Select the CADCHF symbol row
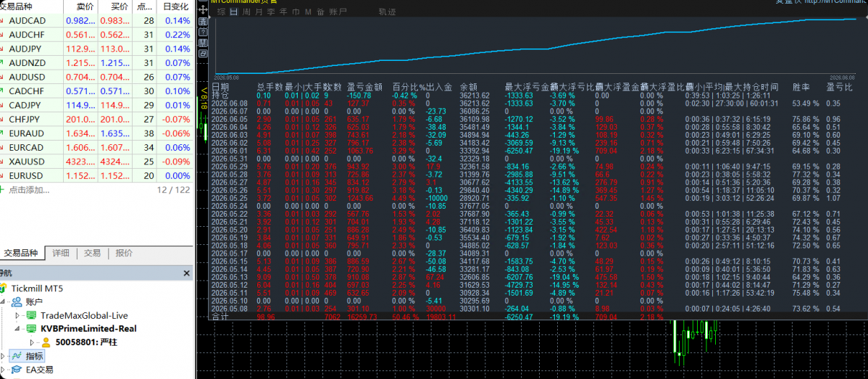 coord(96,91)
